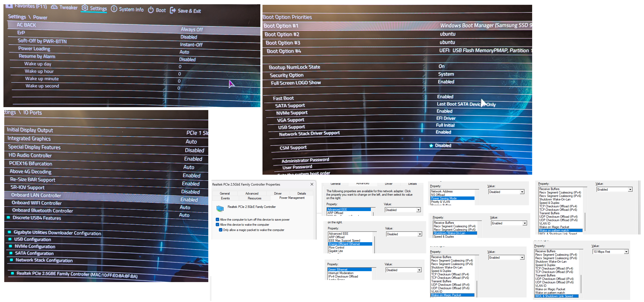The height and width of the screenshot is (302, 644).
Task: Open Network Stack Configuration submenu
Action: [44, 260]
